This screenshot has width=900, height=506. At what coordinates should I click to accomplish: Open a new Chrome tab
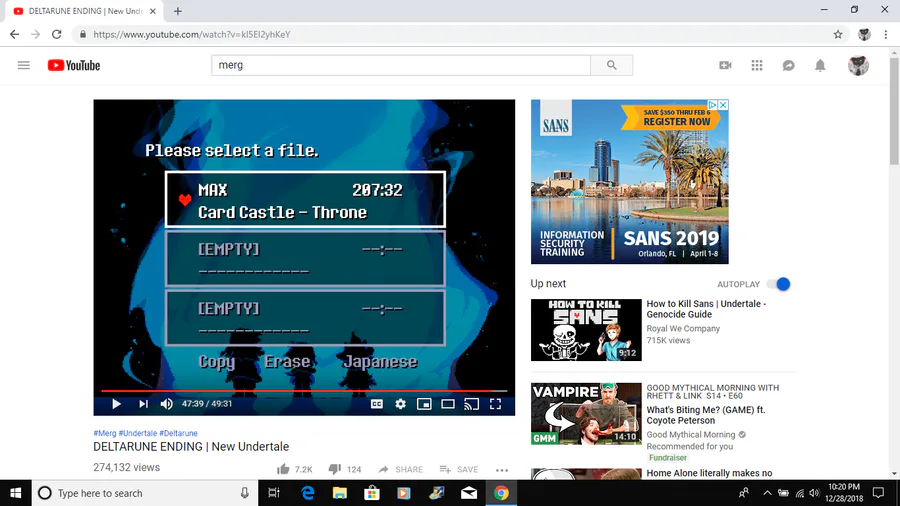pos(177,11)
